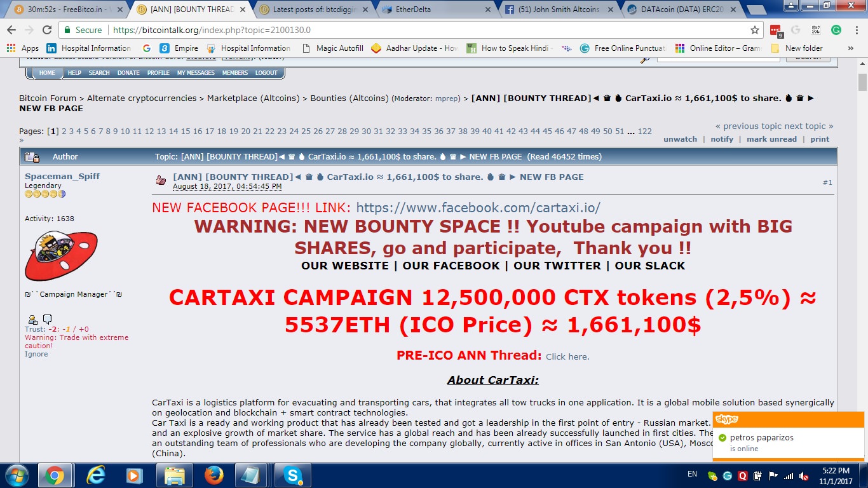Click the unwatch topic button
The width and height of the screenshot is (868, 488).
click(x=680, y=139)
